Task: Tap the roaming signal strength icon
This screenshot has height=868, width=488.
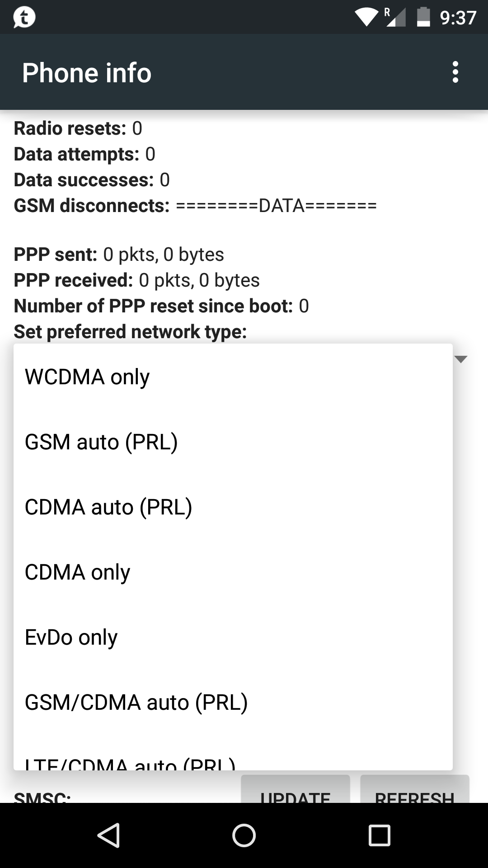Action: 394,17
